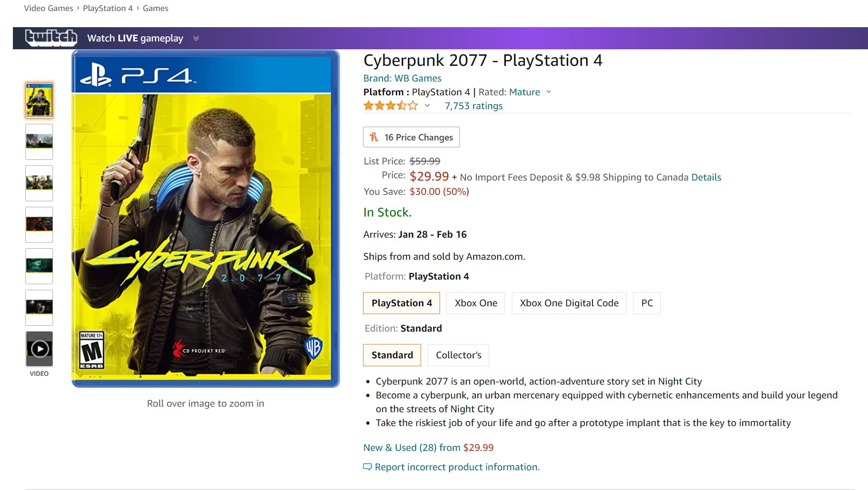Pick Xbox One Digital Code platform
Screen dimensions: 868x491
[x=569, y=303]
